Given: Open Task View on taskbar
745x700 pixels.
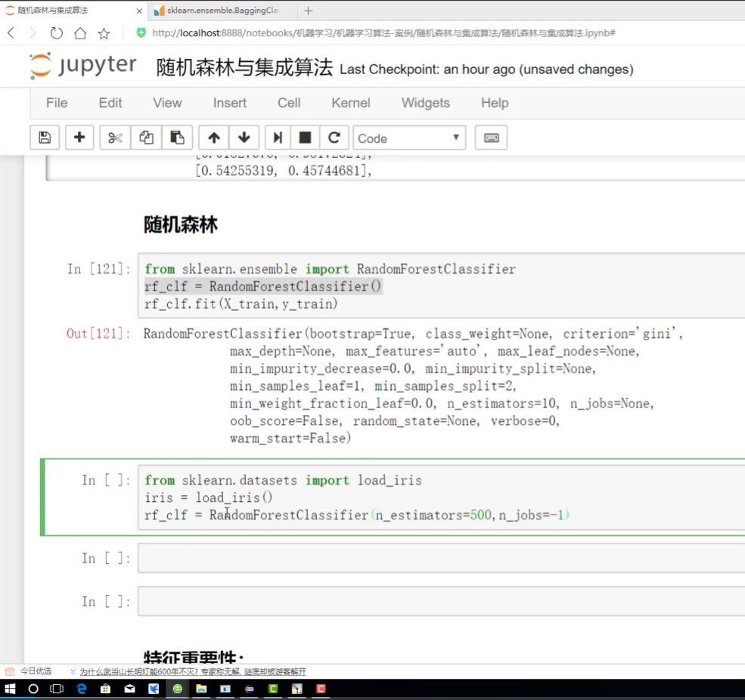Looking at the screenshot, I should point(57,689).
